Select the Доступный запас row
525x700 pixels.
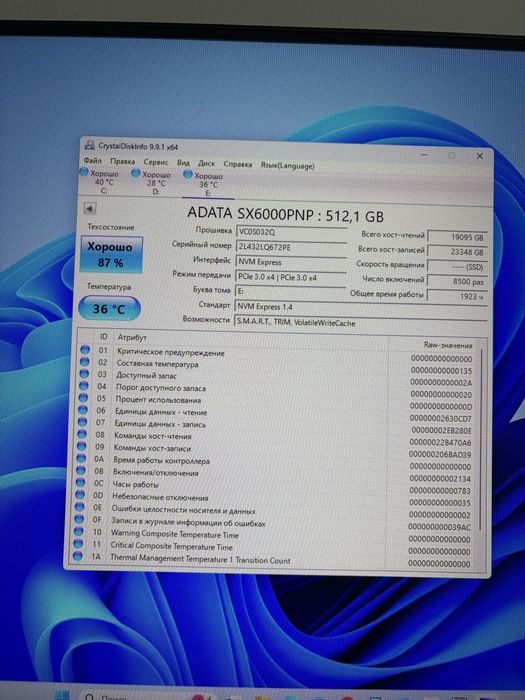[277, 378]
